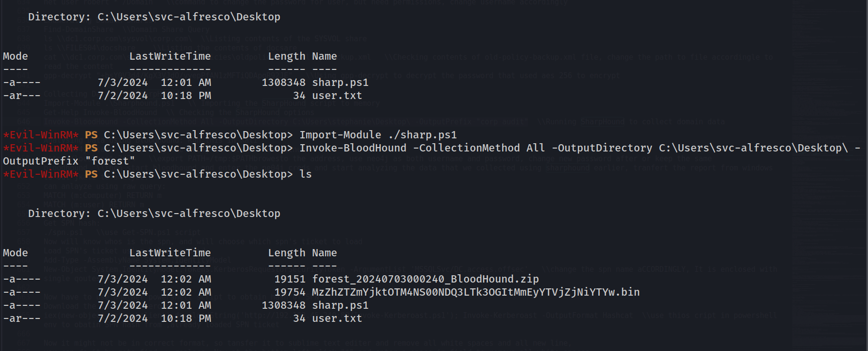The height and width of the screenshot is (351, 868).
Task: Click the -OutputDirectory parameter text
Action: coord(602,148)
